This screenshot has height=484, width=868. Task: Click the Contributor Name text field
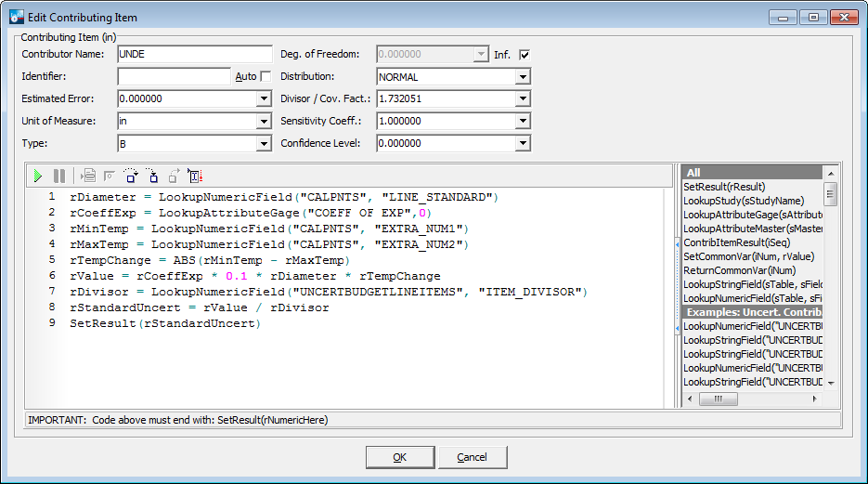[181, 55]
